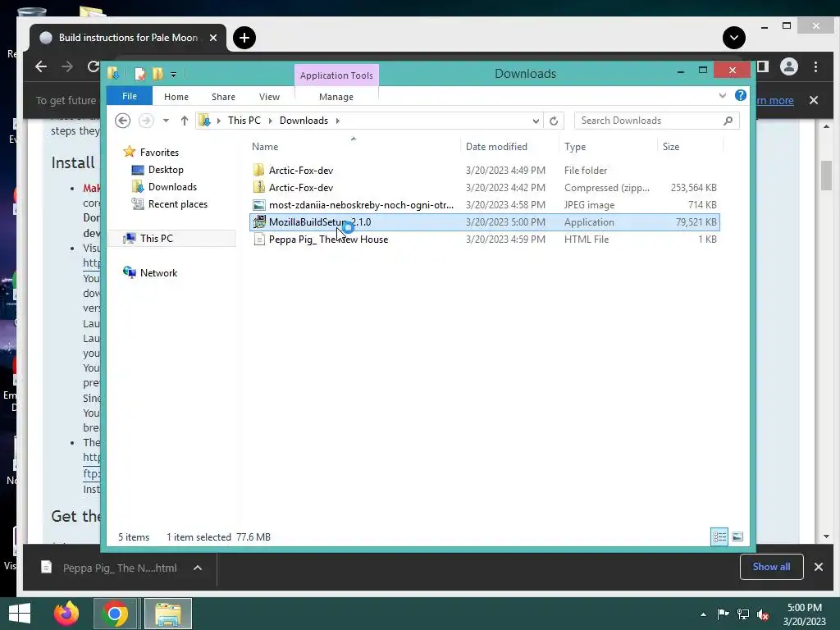
Task: Open Explorer help question mark icon
Action: (x=741, y=95)
